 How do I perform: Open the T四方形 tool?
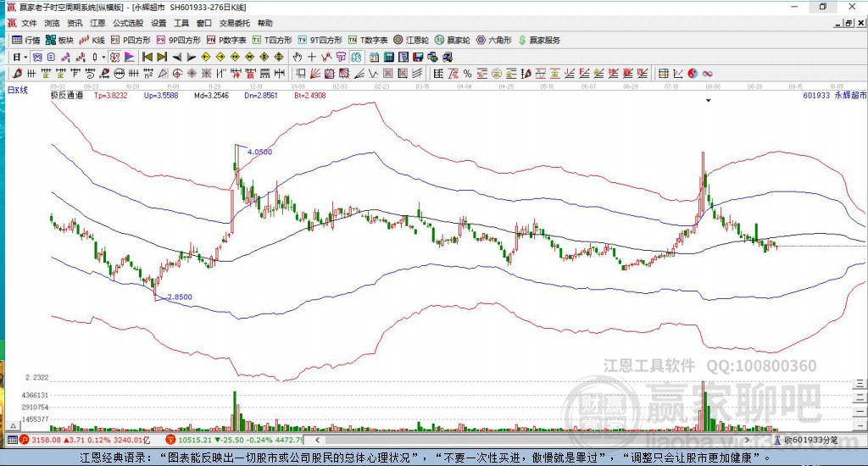(x=272, y=40)
